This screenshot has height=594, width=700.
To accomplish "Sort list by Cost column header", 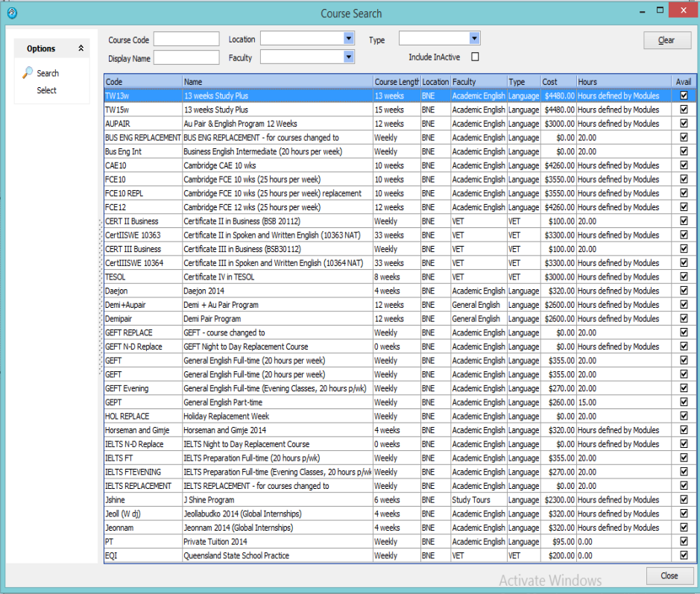I will click(x=558, y=81).
